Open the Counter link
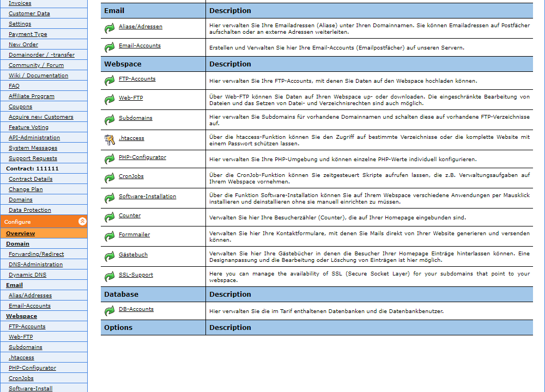This screenshot has width=545, height=392. point(130,216)
